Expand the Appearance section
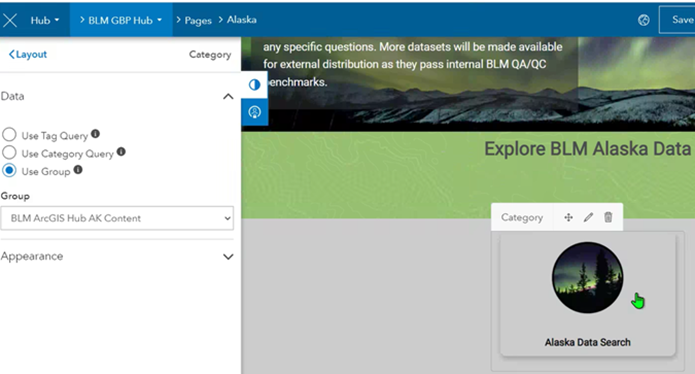This screenshot has width=695, height=374. coord(228,257)
